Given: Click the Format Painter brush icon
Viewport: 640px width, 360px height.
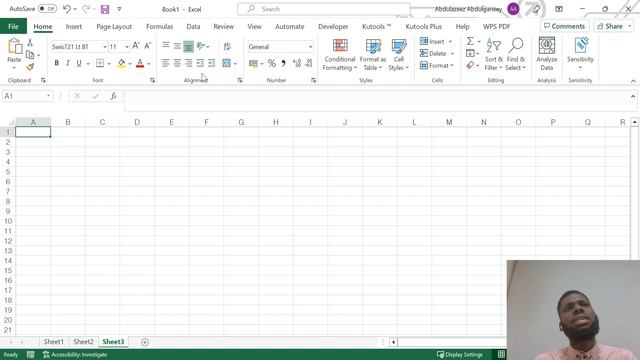Looking at the screenshot, I should (30, 67).
